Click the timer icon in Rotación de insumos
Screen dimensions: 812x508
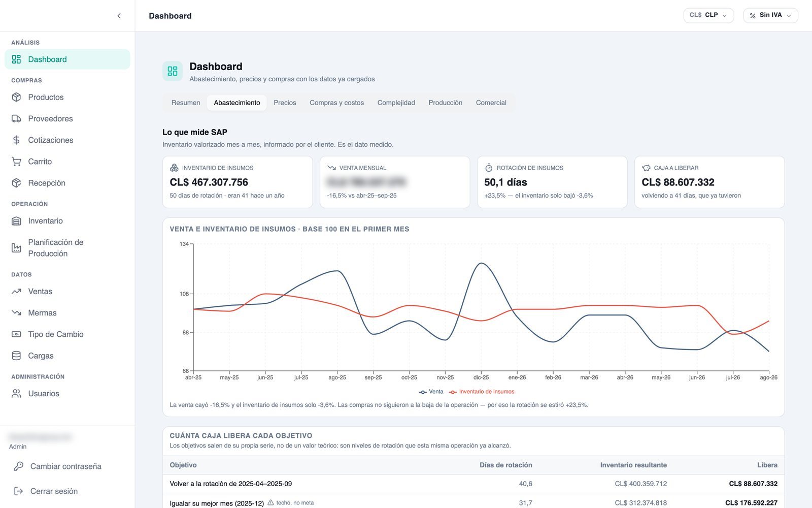coord(489,168)
